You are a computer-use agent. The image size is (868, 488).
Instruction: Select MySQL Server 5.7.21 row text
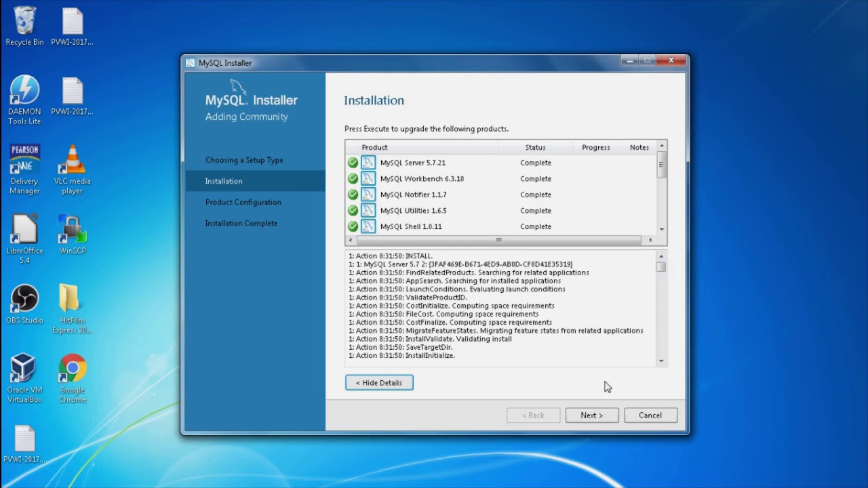click(x=413, y=163)
